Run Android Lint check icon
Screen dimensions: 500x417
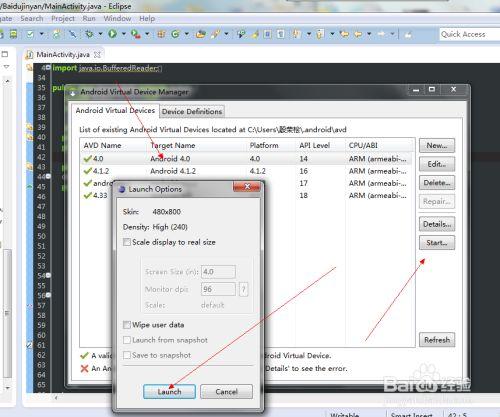[x=30, y=34]
